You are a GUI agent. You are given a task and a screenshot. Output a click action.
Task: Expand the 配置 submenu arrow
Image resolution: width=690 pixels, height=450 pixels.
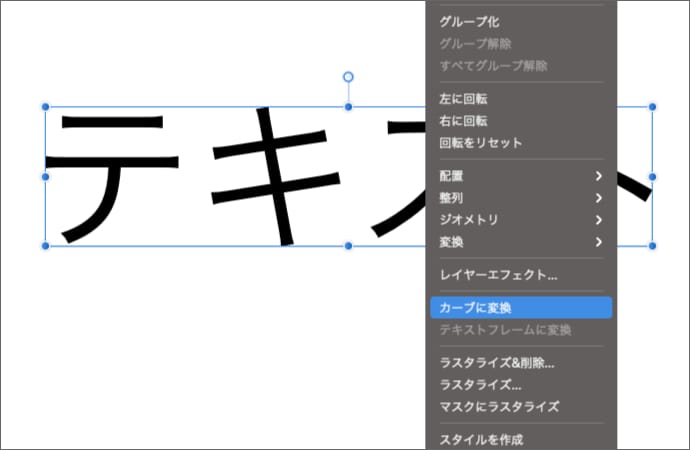pos(598,176)
